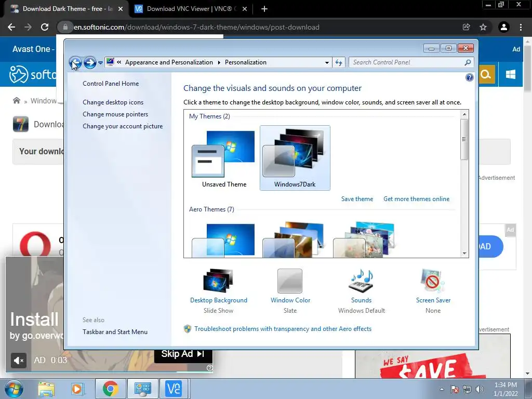Select the Aero characters theme thumbnail

coord(364,240)
